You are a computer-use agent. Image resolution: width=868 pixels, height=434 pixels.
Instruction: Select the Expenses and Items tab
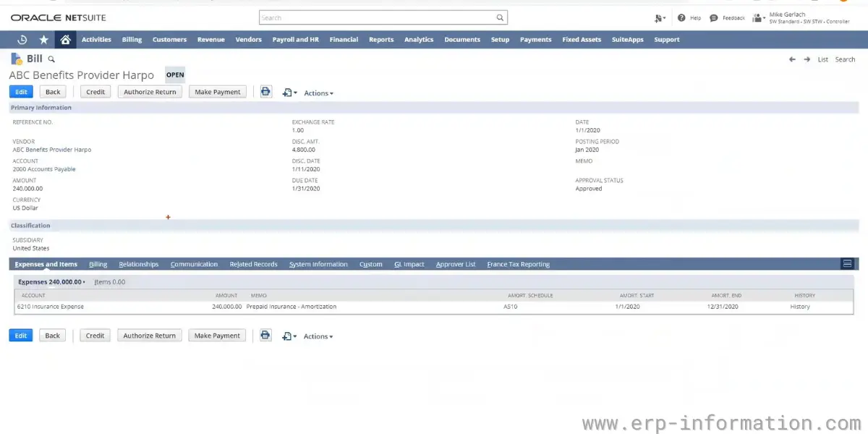point(46,264)
